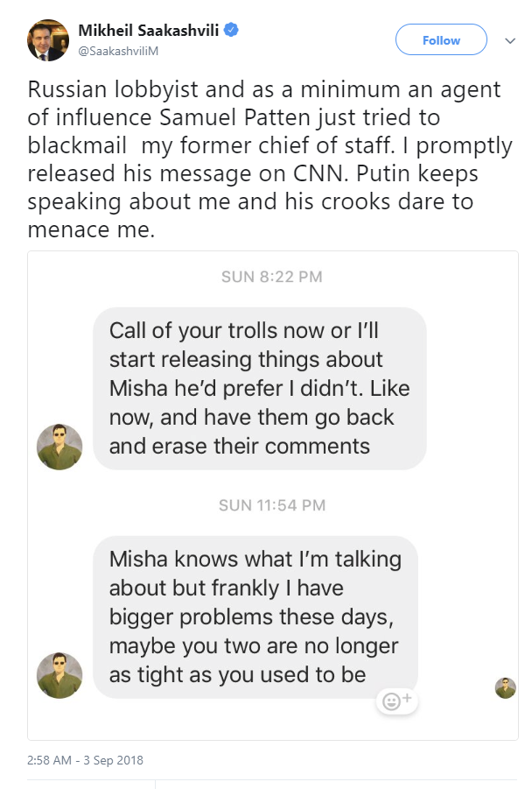Open the Mikheil Saakashvili display name link
Screen dimensions: 532x789
click(148, 32)
